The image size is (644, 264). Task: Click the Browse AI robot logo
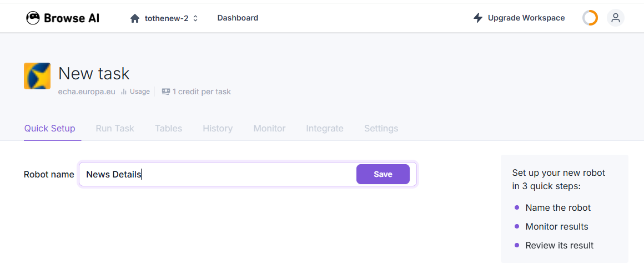pyautogui.click(x=33, y=18)
